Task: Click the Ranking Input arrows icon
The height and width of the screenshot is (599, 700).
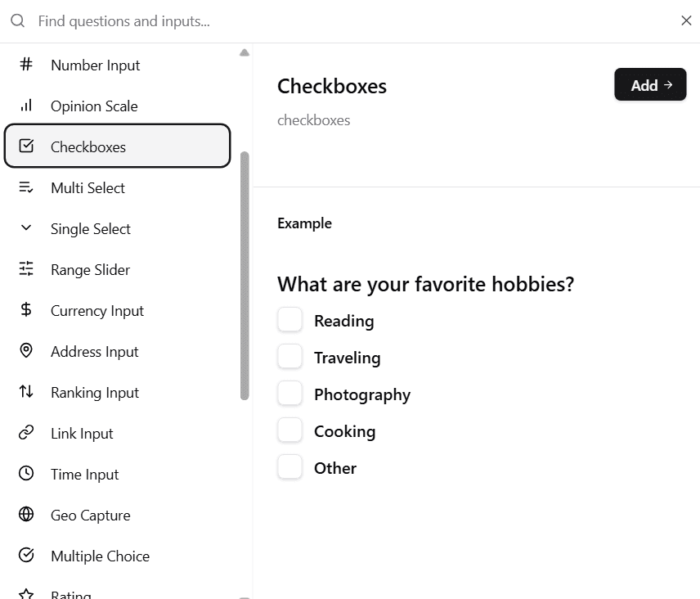Action: pyautogui.click(x=25, y=392)
